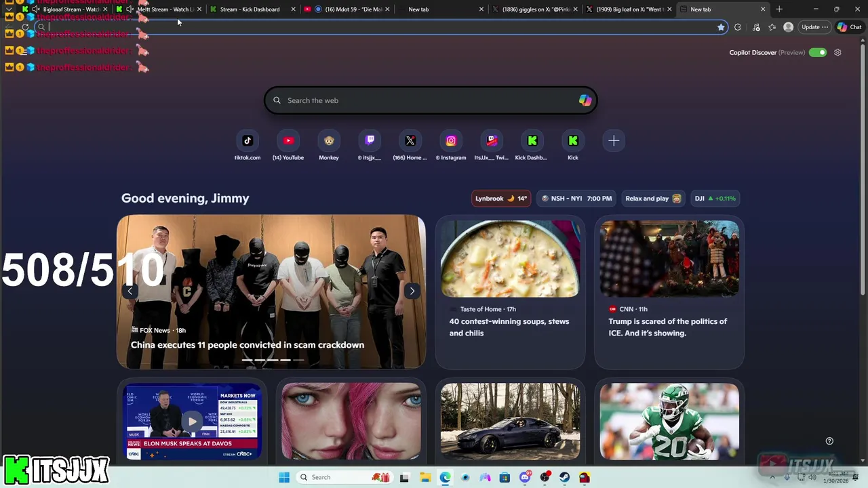Switch to Bigloaaf Stream tab
868x488 pixels.
(x=66, y=9)
